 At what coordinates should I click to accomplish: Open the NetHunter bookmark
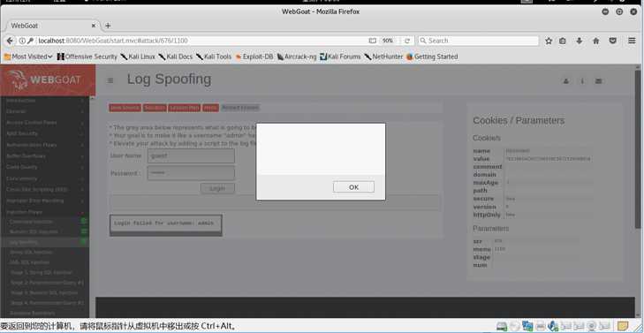[383, 57]
